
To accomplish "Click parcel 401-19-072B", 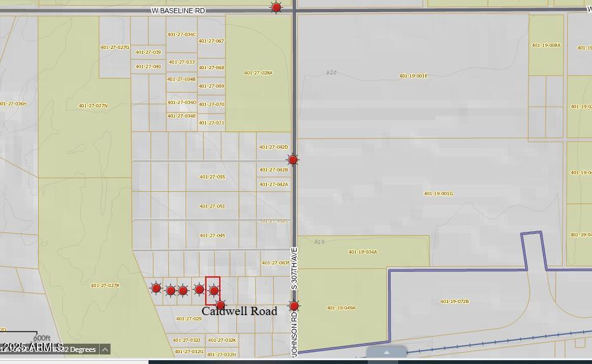I will coord(454,302).
